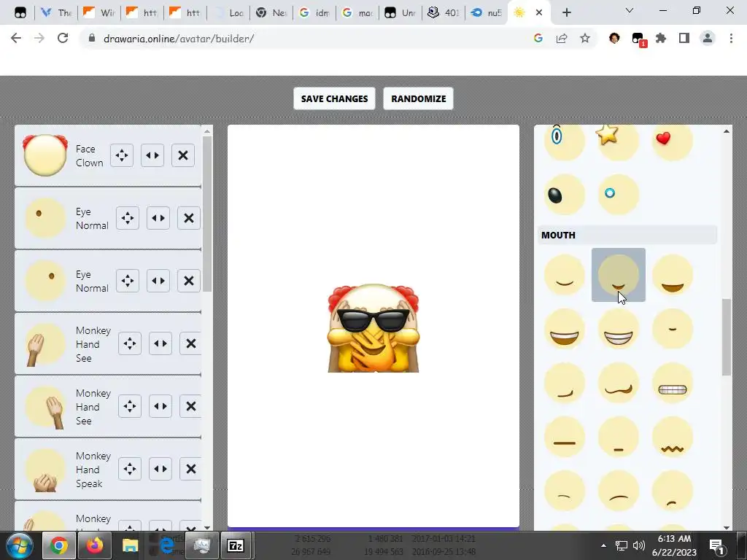The width and height of the screenshot is (747, 560).
Task: Select the wavy smirk mouth
Action: [619, 383]
